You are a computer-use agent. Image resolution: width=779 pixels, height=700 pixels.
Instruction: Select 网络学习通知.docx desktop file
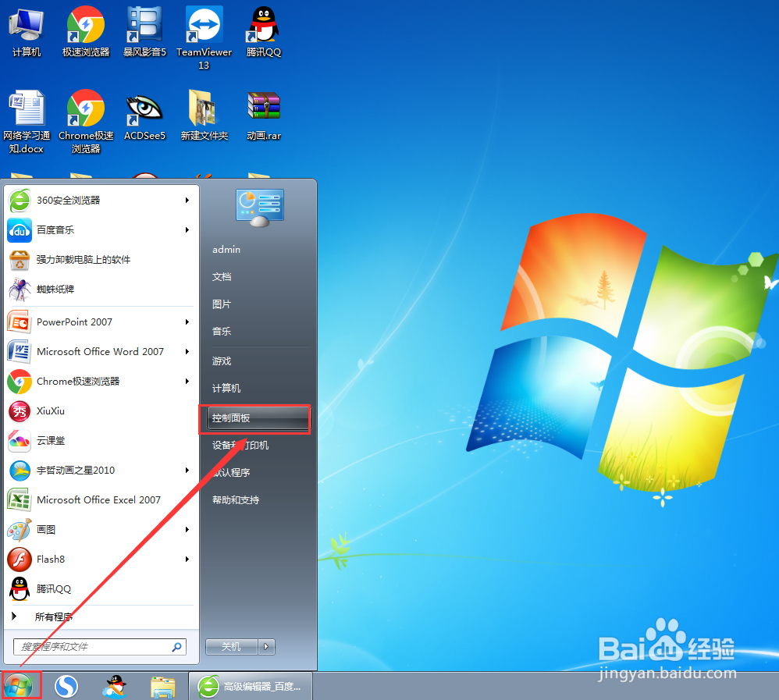pyautogui.click(x=27, y=123)
